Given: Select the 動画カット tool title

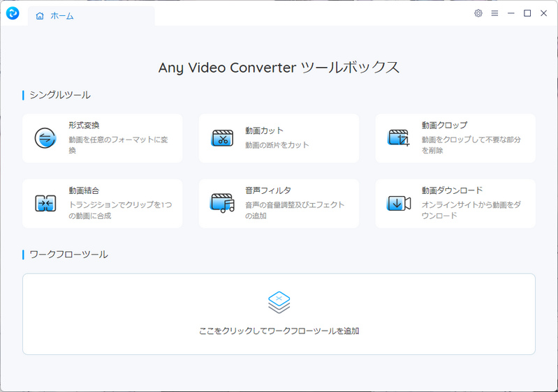Looking at the screenshot, I should tap(265, 131).
